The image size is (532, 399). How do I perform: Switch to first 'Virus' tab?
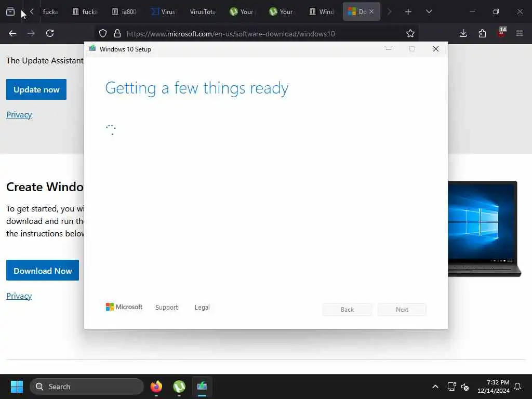pos(164,12)
